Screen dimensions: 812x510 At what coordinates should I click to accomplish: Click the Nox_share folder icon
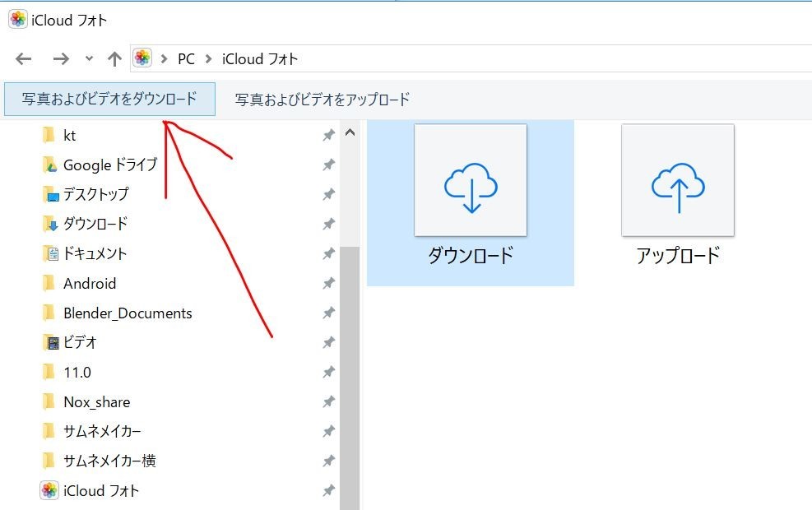tap(49, 401)
